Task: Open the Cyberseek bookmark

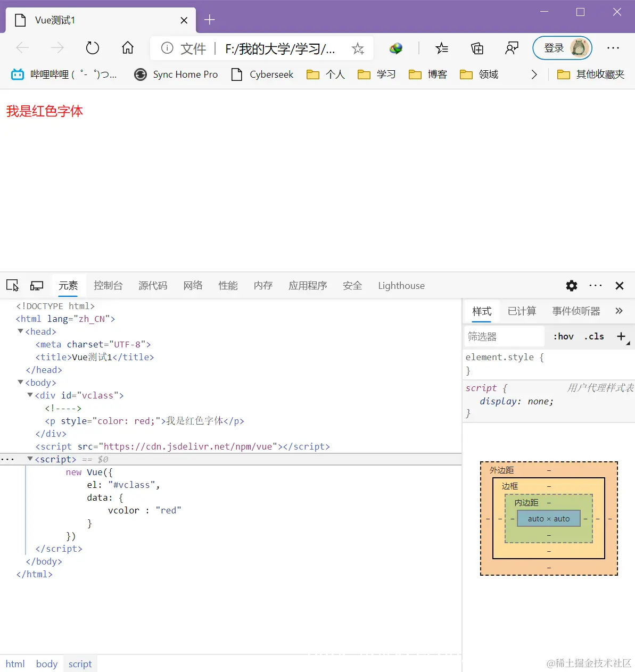Action: (x=262, y=74)
